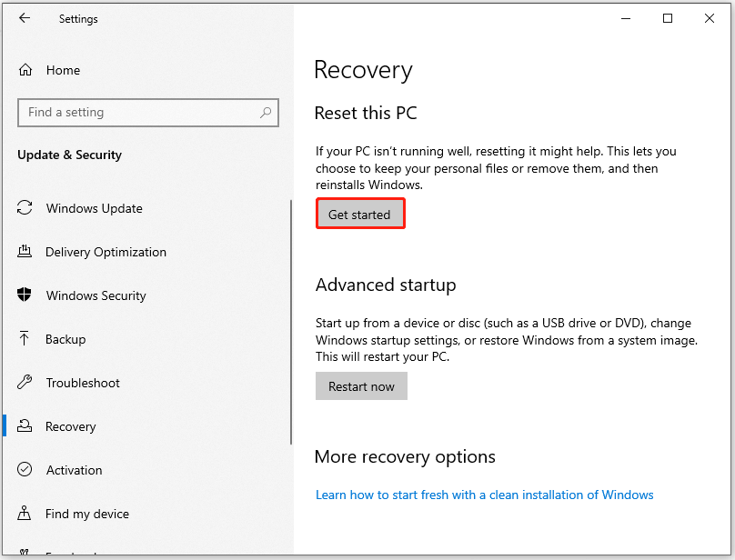Maximize the Settings window
The height and width of the screenshot is (560, 735).
(x=668, y=18)
